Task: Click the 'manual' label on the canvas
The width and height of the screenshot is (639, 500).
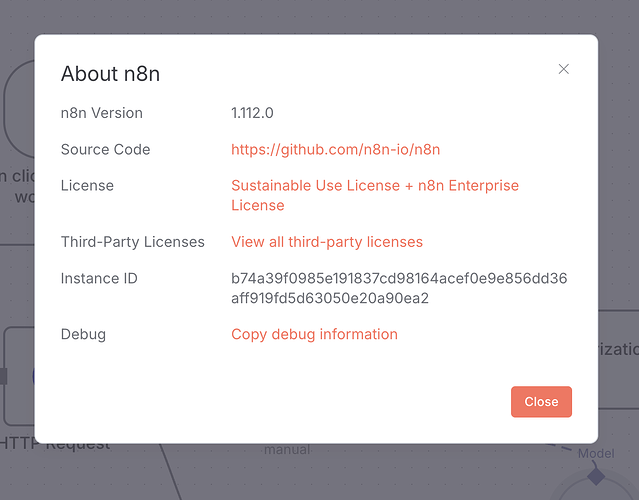Action: pyautogui.click(x=287, y=450)
